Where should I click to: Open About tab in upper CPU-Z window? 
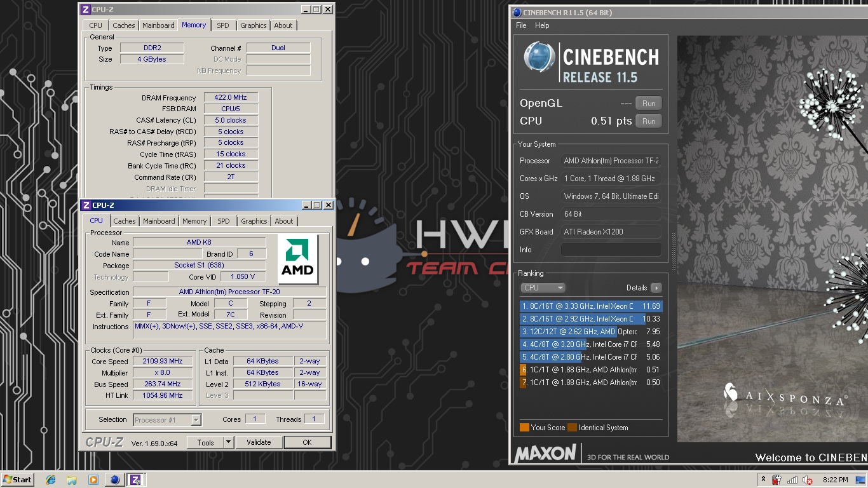coord(283,25)
